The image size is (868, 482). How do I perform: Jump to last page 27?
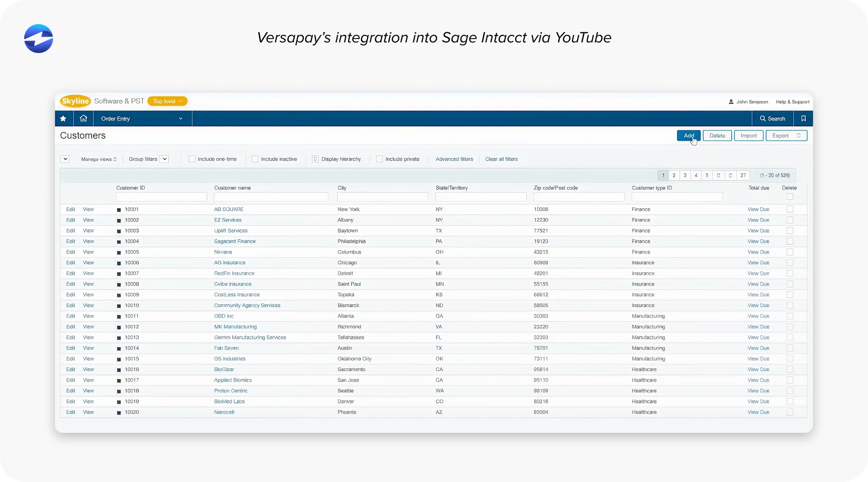point(743,175)
